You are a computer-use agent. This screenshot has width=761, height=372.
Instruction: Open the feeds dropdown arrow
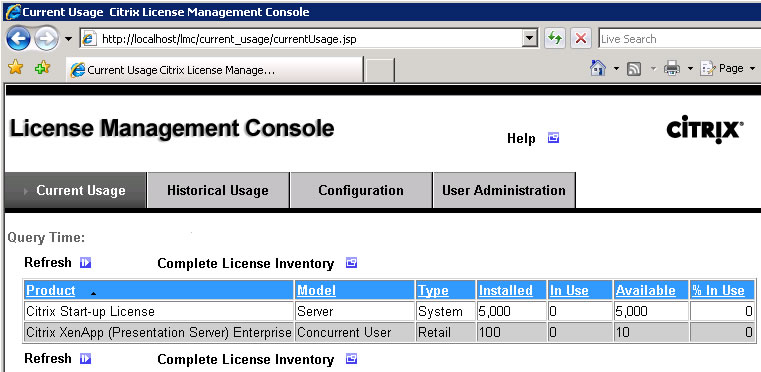tap(653, 69)
